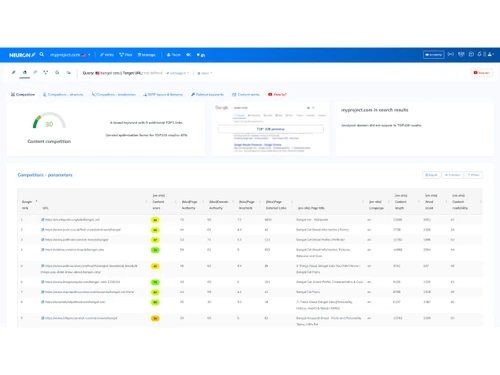Open the Write menu

click(107, 55)
